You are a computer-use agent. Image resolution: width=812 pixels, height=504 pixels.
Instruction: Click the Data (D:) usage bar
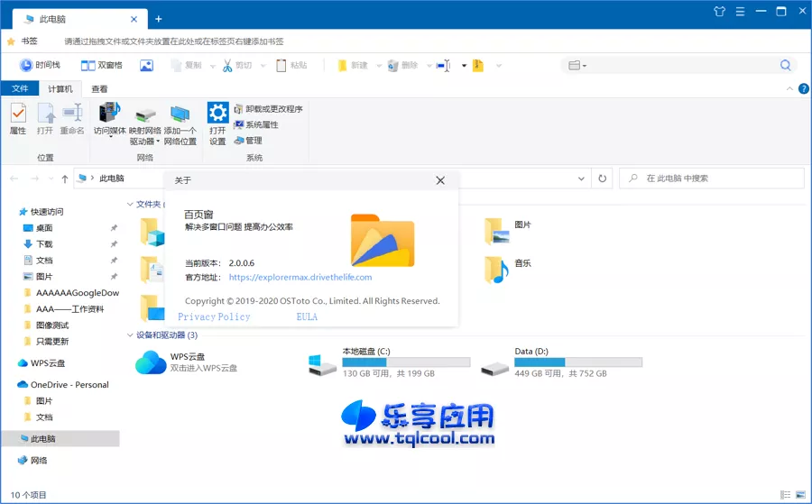578,362
